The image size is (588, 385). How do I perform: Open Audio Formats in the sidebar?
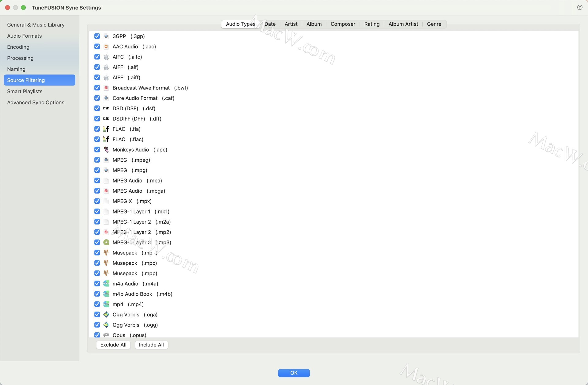tap(40, 36)
